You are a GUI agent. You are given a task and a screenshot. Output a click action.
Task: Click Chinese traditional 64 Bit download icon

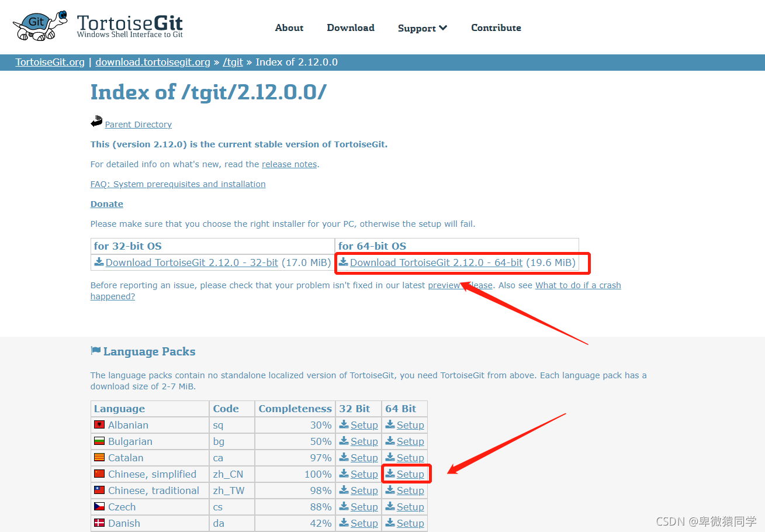(390, 490)
